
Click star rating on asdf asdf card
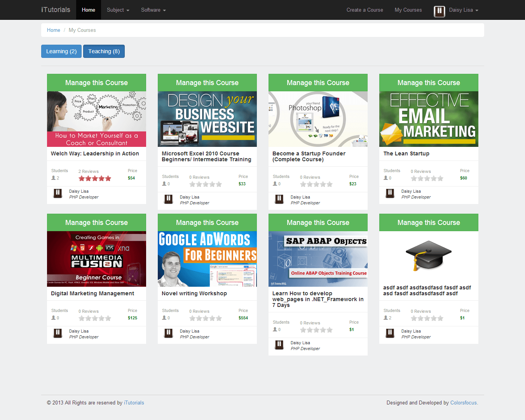427,318
